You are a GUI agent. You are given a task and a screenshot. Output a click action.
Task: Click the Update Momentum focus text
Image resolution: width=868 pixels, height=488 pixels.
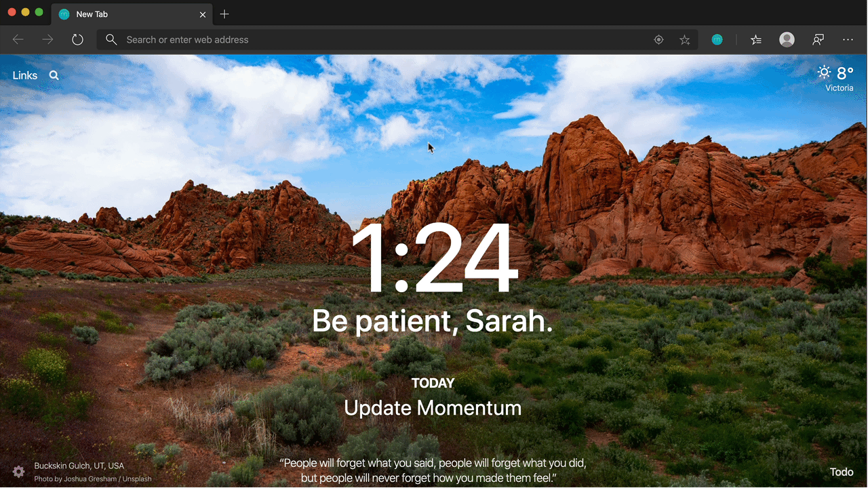[x=433, y=408]
